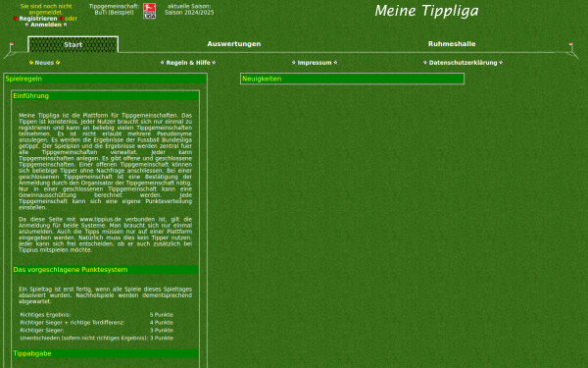Go to the Impressum page

(x=315, y=63)
